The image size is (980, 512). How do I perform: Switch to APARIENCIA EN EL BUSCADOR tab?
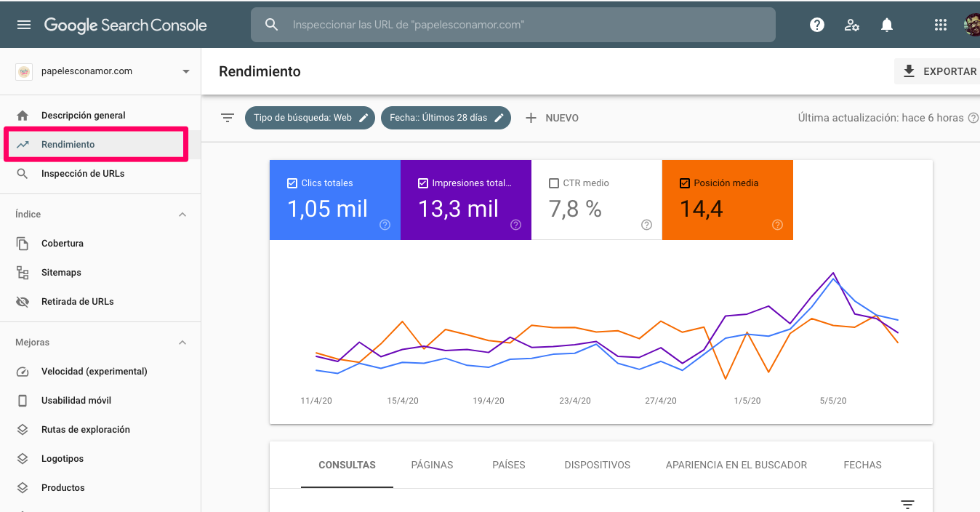736,465
